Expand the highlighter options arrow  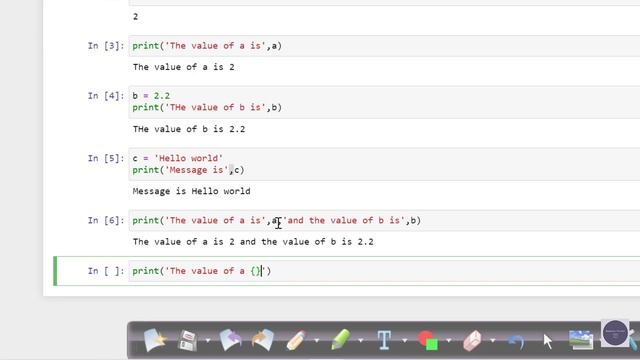click(361, 340)
